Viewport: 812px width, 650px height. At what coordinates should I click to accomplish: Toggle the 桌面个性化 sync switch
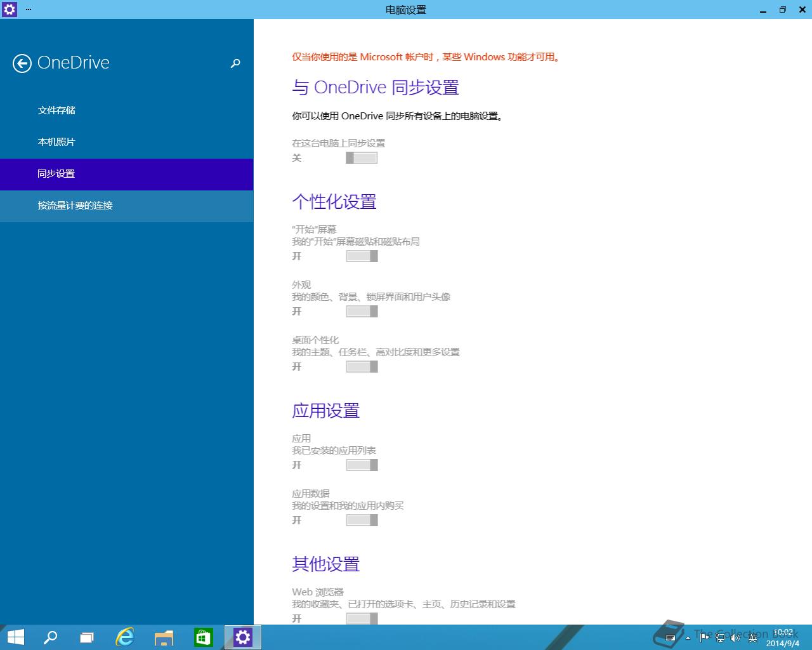pyautogui.click(x=362, y=367)
